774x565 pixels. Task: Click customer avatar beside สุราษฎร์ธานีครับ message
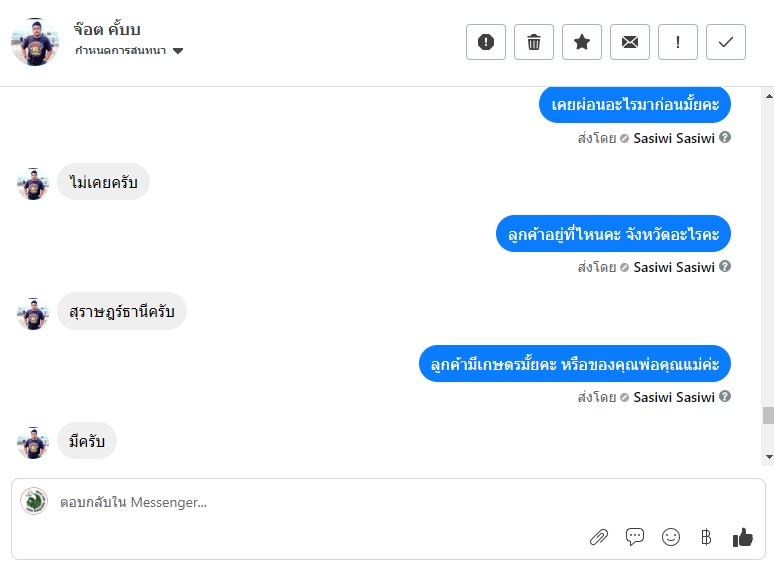(x=33, y=313)
